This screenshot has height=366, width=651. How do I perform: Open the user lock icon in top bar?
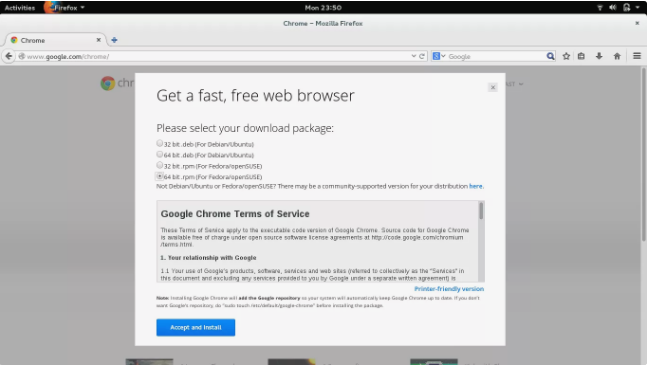(x=627, y=7)
